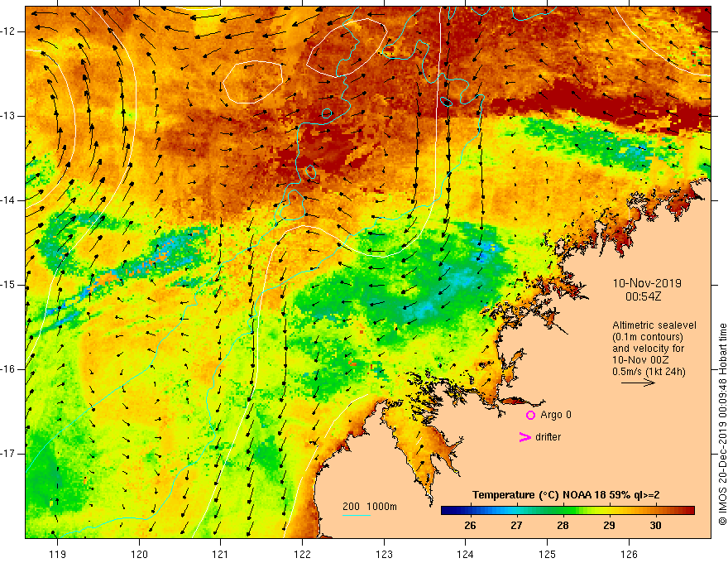Click longitude axis label 125
Screen dimensions: 728x563
[548, 554]
